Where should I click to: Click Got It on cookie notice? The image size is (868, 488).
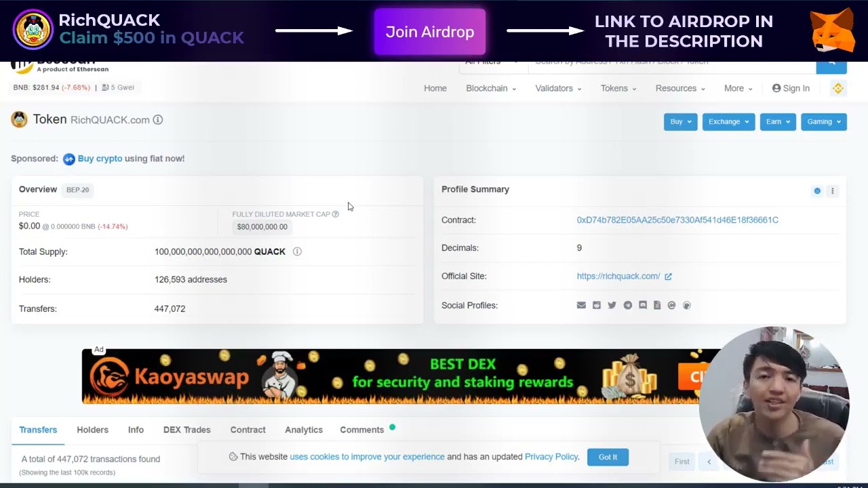tap(608, 457)
